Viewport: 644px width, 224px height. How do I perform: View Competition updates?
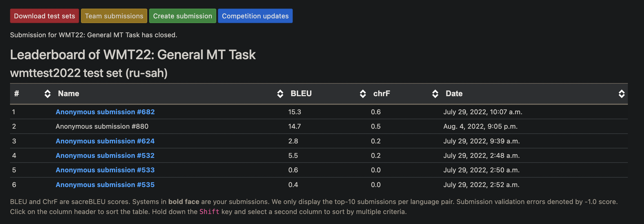point(255,16)
